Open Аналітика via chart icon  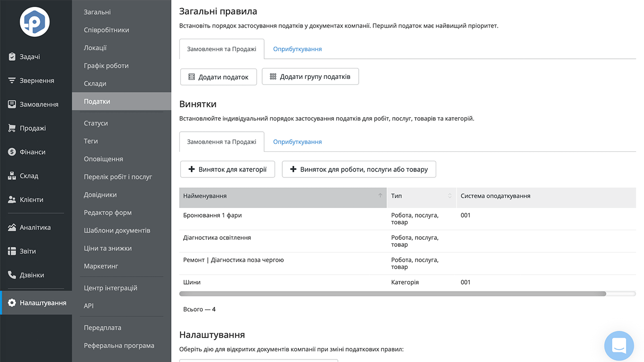coord(12,227)
